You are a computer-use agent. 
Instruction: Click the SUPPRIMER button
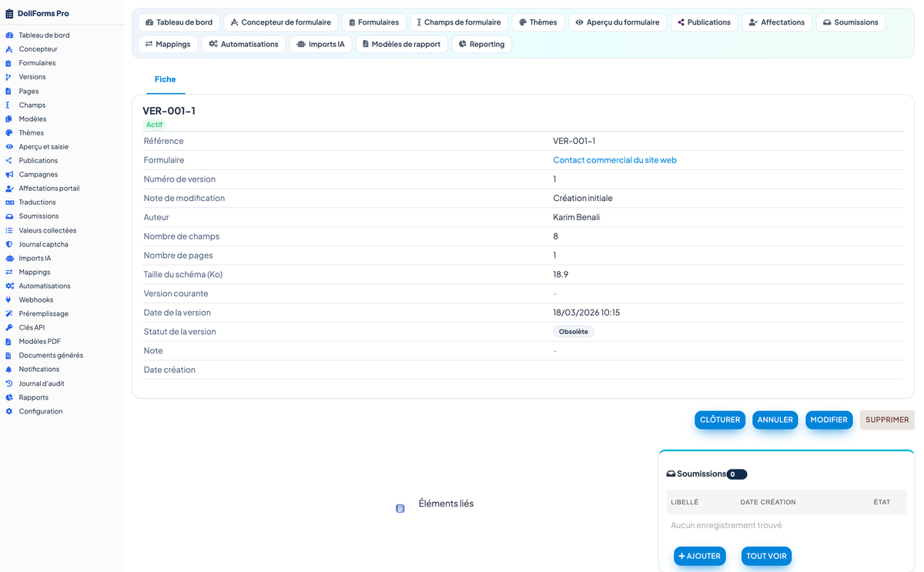point(887,420)
